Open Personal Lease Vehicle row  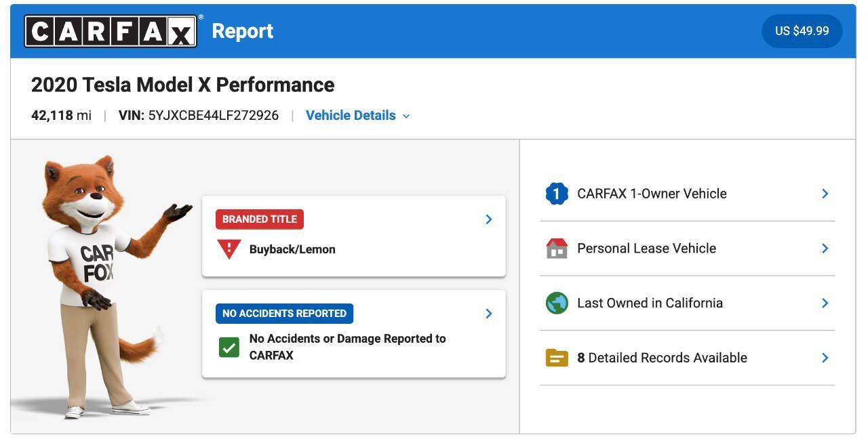(688, 249)
